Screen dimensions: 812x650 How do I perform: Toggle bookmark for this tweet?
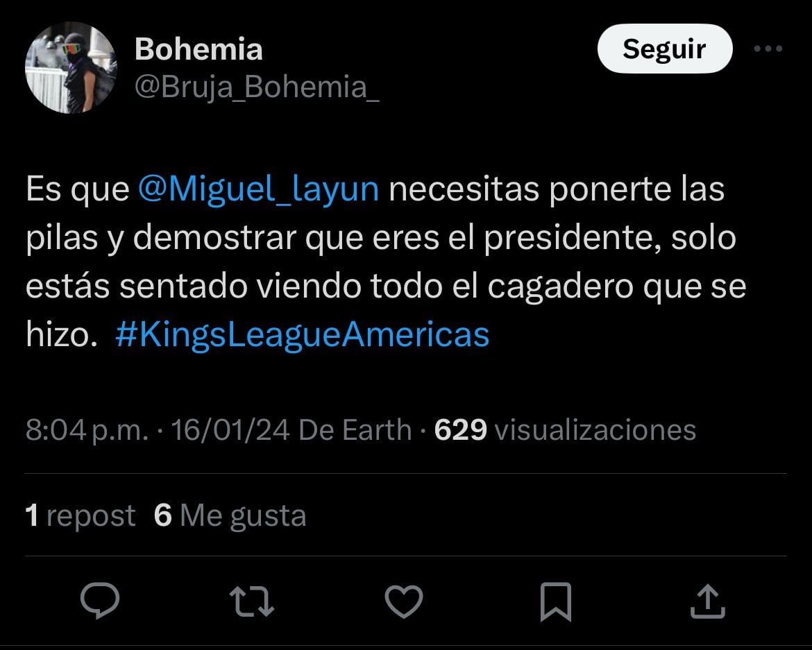click(x=555, y=601)
